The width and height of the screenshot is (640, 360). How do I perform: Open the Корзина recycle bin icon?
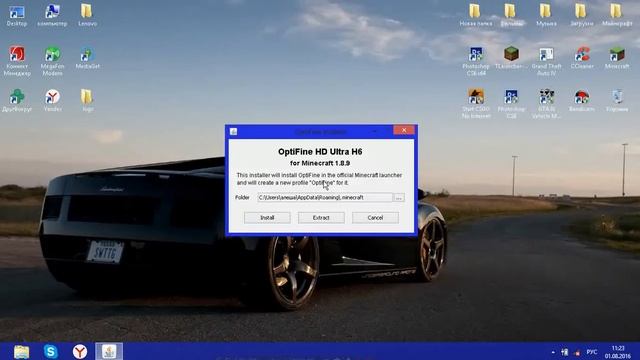click(x=617, y=100)
